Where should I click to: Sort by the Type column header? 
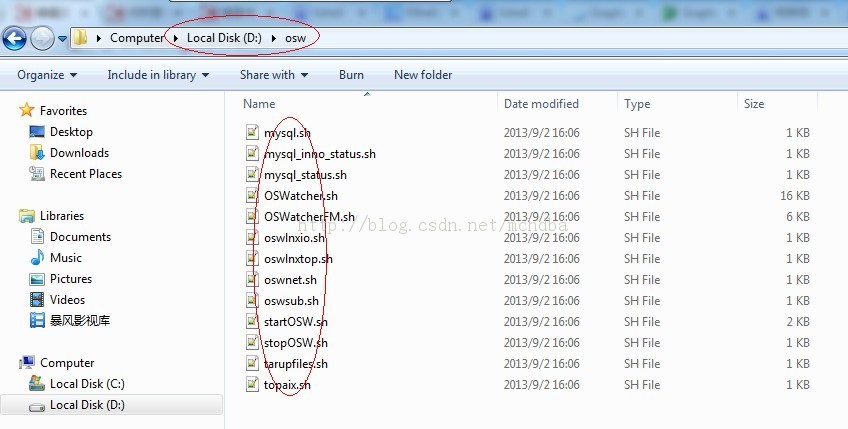[637, 104]
